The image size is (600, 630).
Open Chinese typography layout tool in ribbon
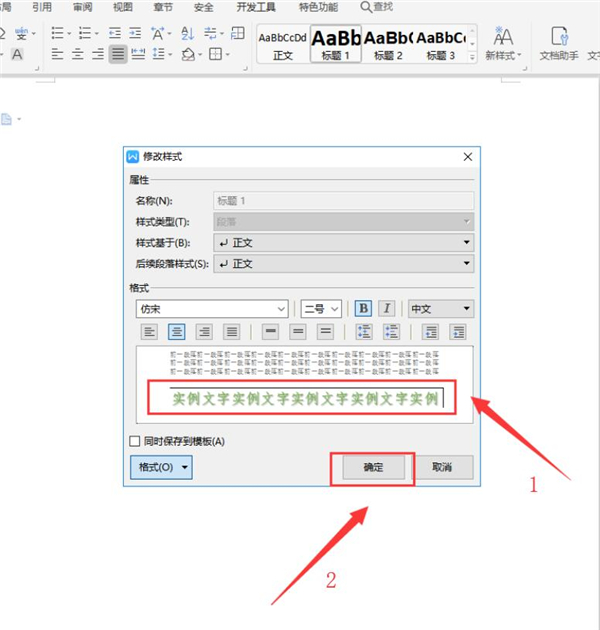coord(158,33)
